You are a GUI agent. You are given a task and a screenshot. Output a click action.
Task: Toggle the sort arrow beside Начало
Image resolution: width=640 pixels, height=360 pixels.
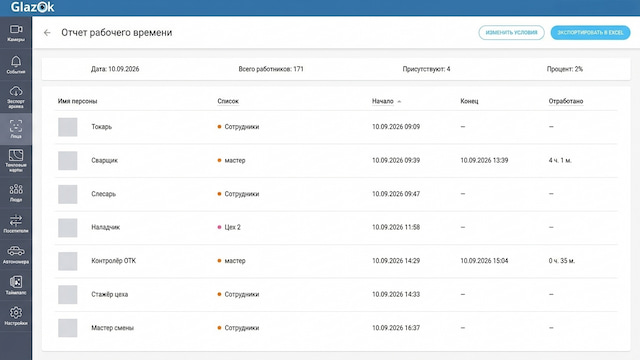click(x=399, y=102)
